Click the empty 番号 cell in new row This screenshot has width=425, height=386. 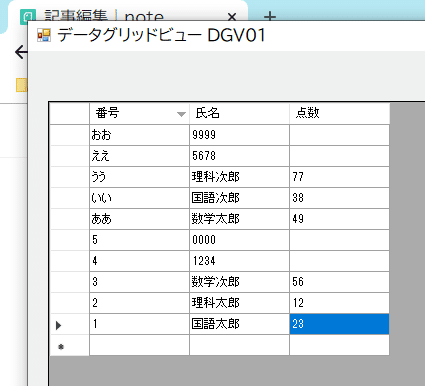(x=139, y=345)
